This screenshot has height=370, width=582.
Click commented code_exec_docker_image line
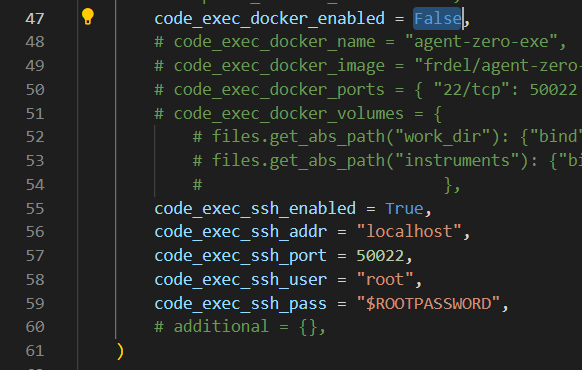(368, 66)
